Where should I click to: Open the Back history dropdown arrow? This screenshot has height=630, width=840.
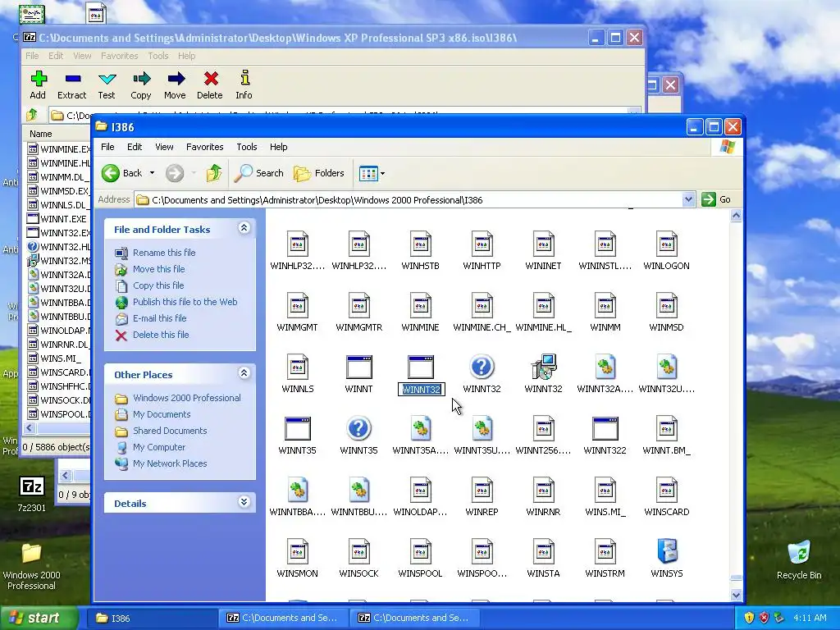152,173
